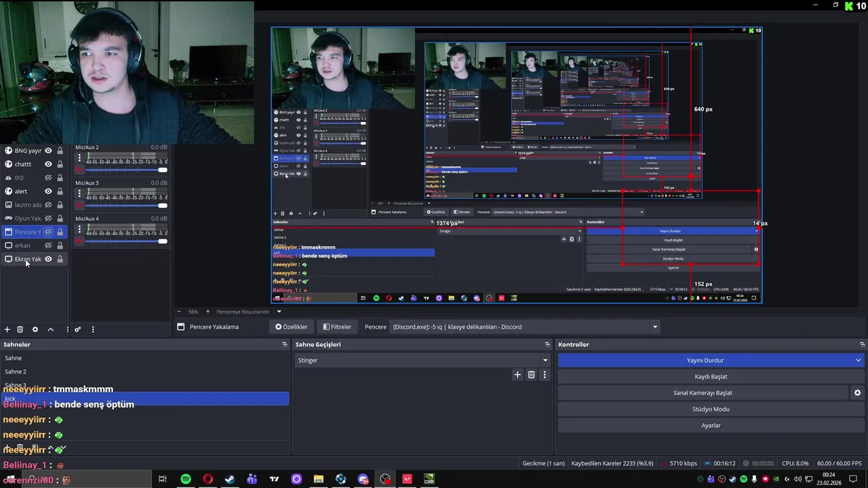Hide the Ekran Yak source
Screen dimensions: 868x488
coord(48,259)
